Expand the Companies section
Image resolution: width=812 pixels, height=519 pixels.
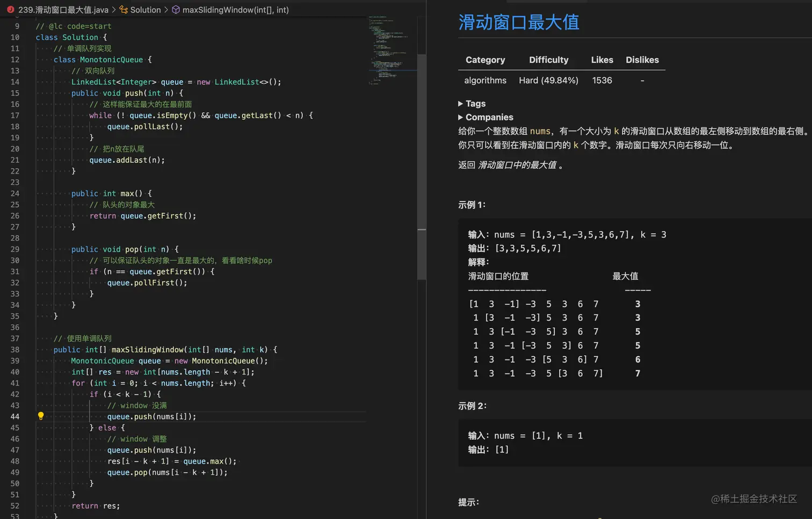pos(485,117)
